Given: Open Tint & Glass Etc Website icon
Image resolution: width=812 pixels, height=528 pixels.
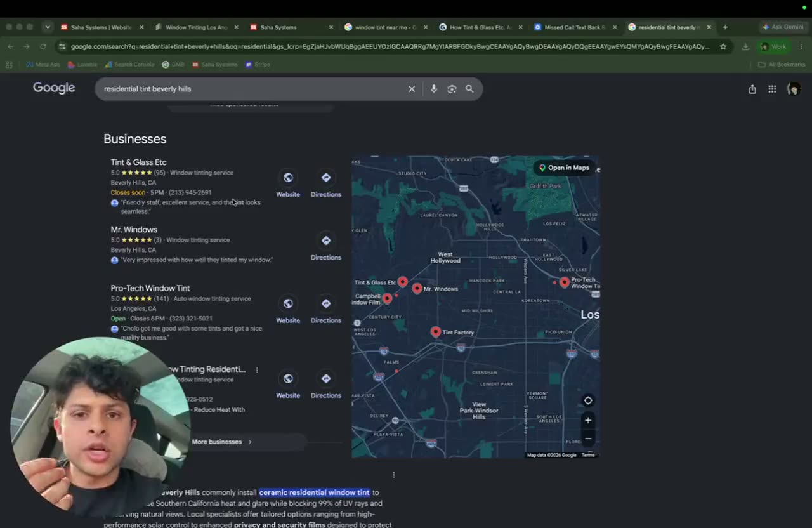Looking at the screenshot, I should (288, 178).
